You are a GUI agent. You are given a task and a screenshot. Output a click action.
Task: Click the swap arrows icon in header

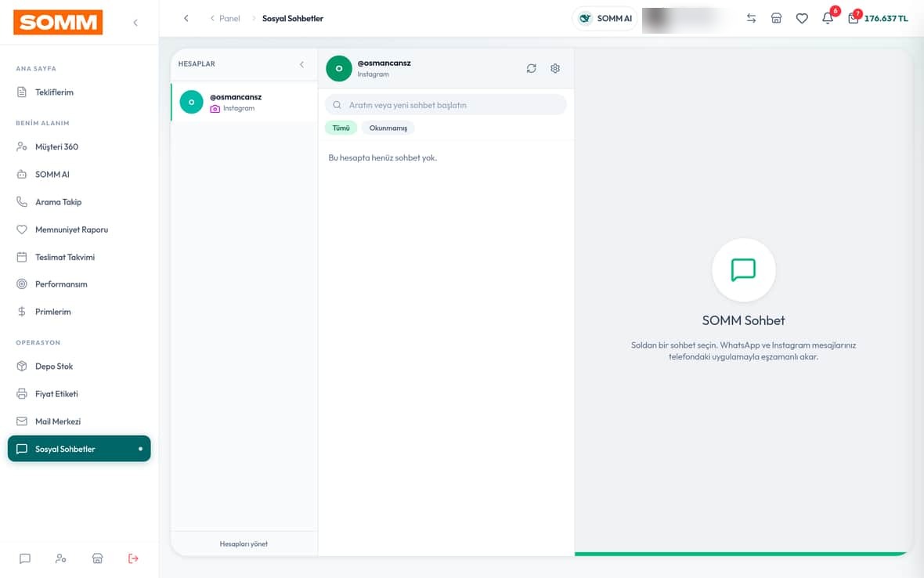pos(752,18)
